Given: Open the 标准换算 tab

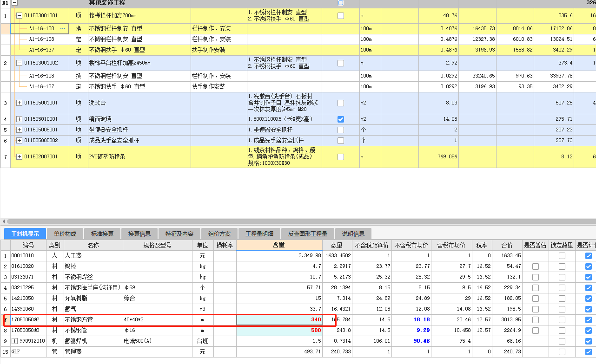Looking at the screenshot, I should [x=102, y=234].
